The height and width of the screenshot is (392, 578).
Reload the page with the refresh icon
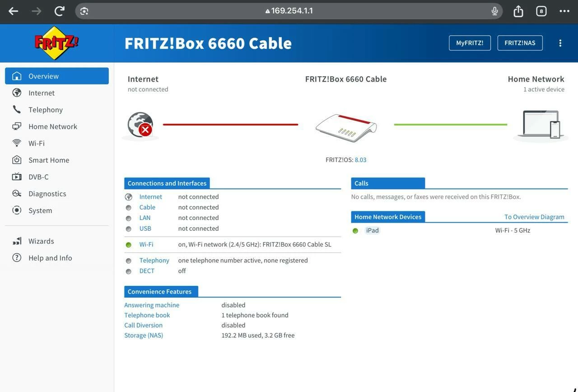pyautogui.click(x=60, y=11)
